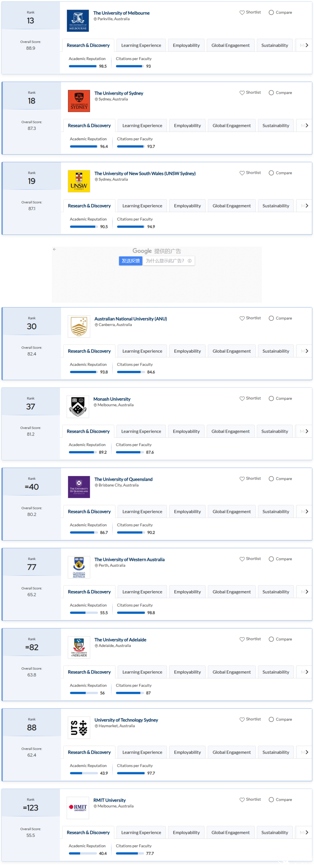This screenshot has height=868, width=314.
Task: Toggle Compare for The University of Melbourne
Action: [x=271, y=13]
